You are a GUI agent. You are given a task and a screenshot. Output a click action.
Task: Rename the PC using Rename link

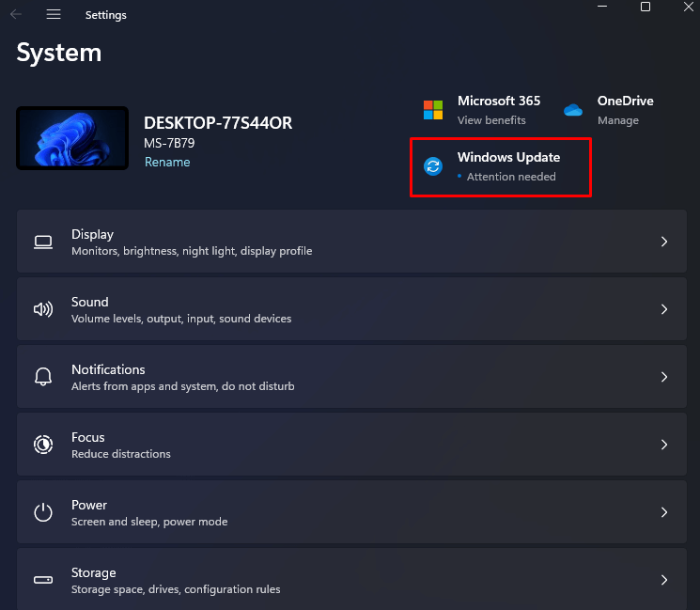click(167, 162)
